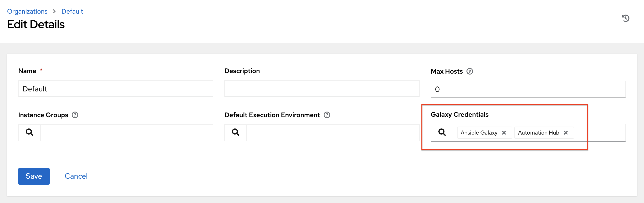Select the Automation Hub credential chip
This screenshot has height=203, width=644.
(x=538, y=133)
